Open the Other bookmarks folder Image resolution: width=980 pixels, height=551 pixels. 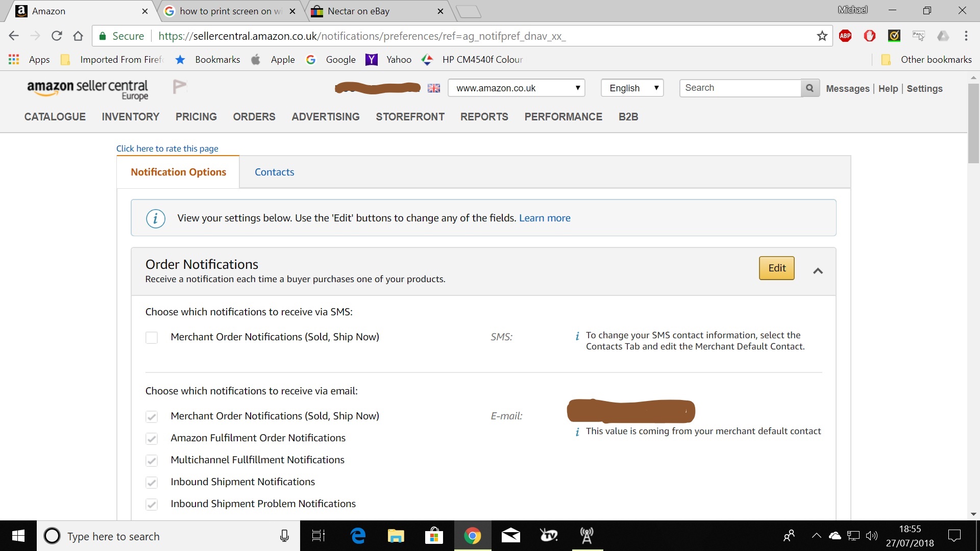tap(926, 60)
